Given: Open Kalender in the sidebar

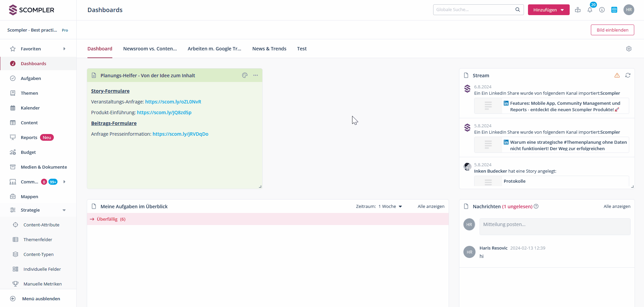Looking at the screenshot, I should (30, 108).
